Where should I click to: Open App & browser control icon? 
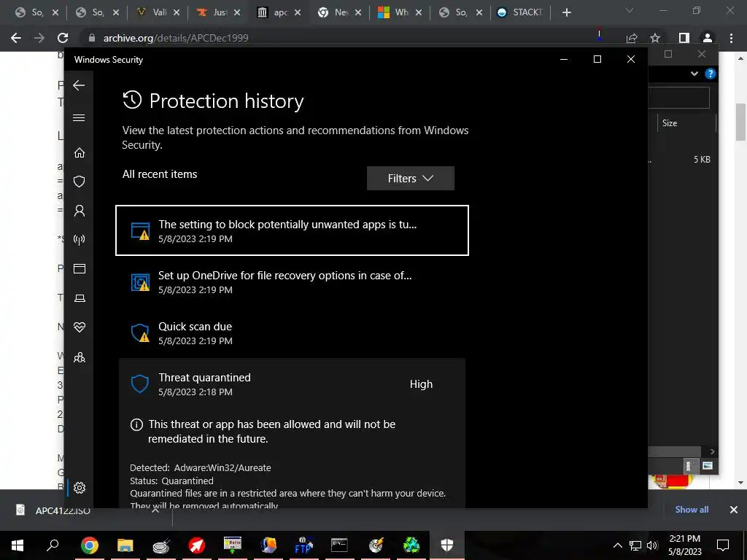(79, 268)
